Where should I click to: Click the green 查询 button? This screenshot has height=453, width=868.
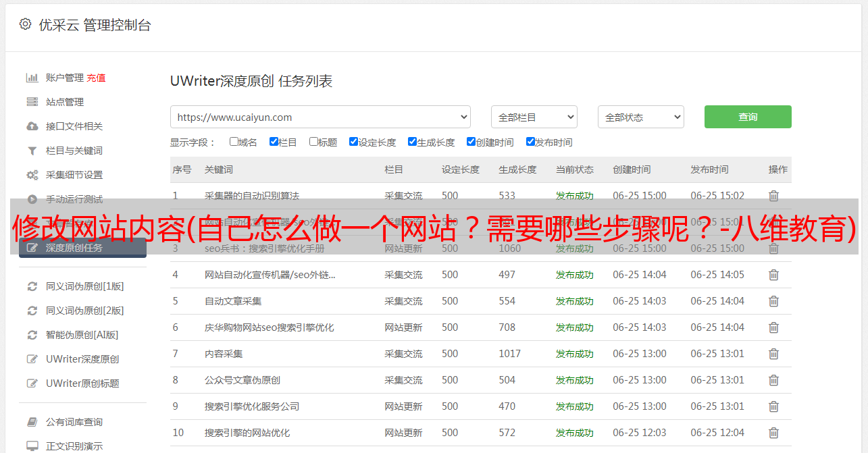pos(748,117)
